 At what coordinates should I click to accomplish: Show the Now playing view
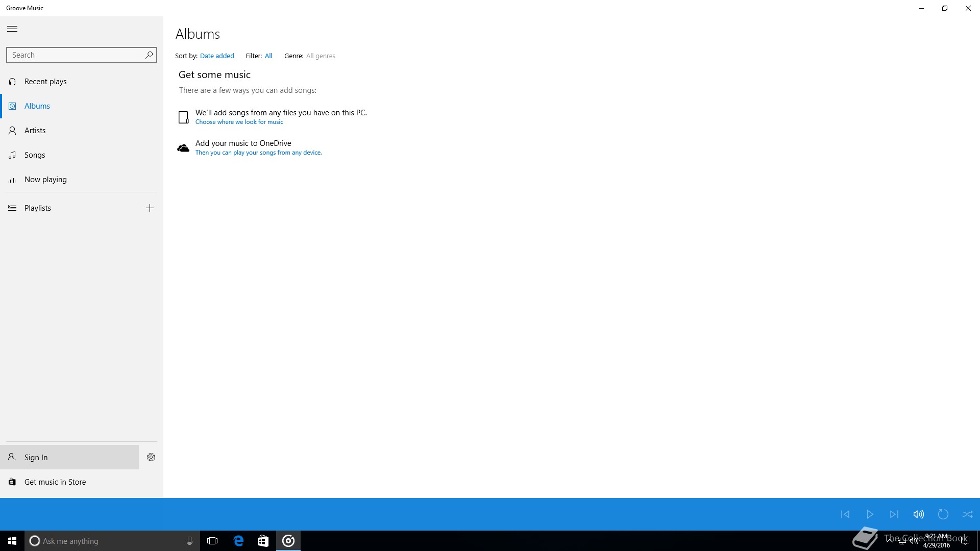pos(82,180)
